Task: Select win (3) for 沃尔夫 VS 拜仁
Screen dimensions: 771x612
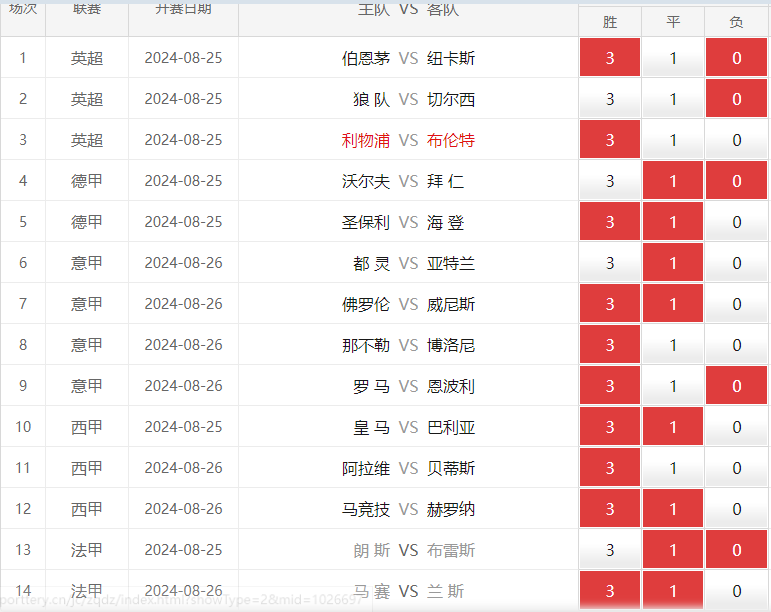Action: 610,180
